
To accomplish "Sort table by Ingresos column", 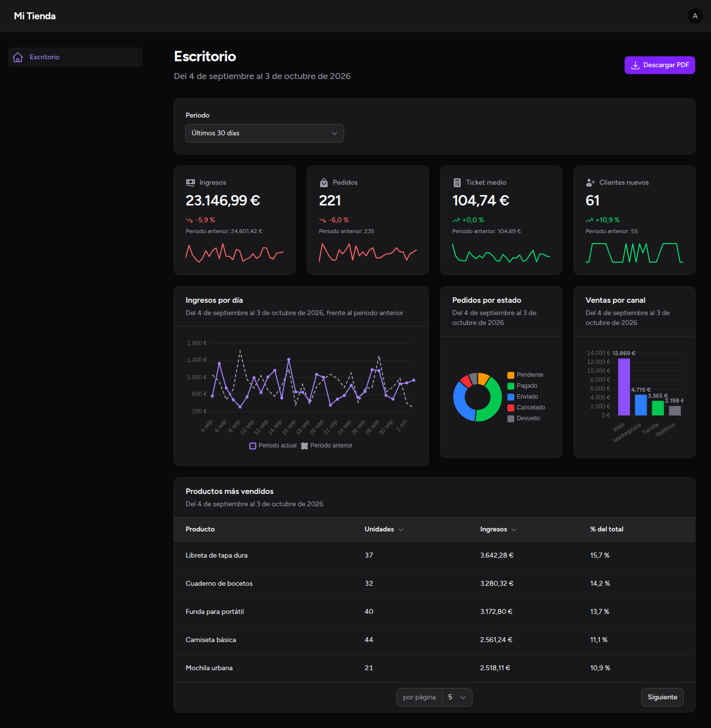I will [499, 529].
